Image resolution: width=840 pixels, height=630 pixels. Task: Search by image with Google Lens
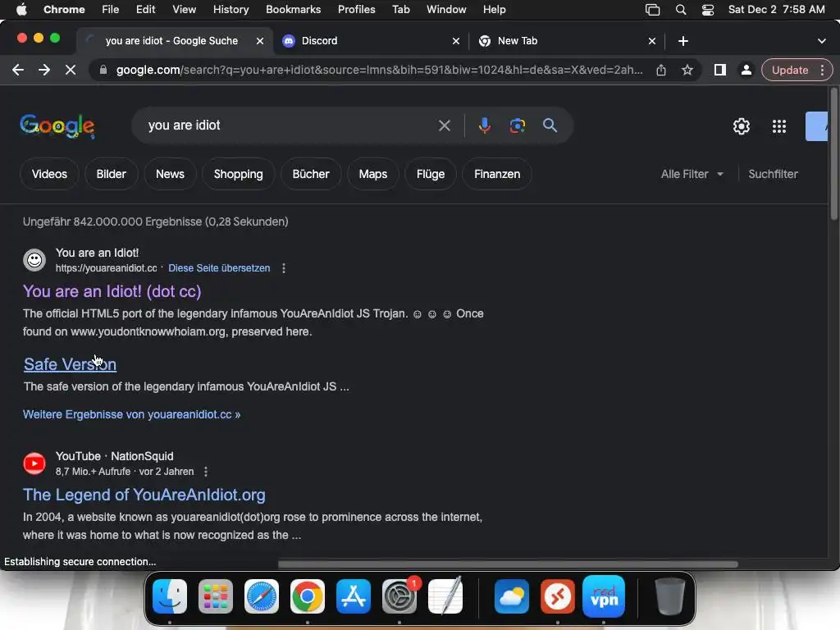(x=517, y=126)
